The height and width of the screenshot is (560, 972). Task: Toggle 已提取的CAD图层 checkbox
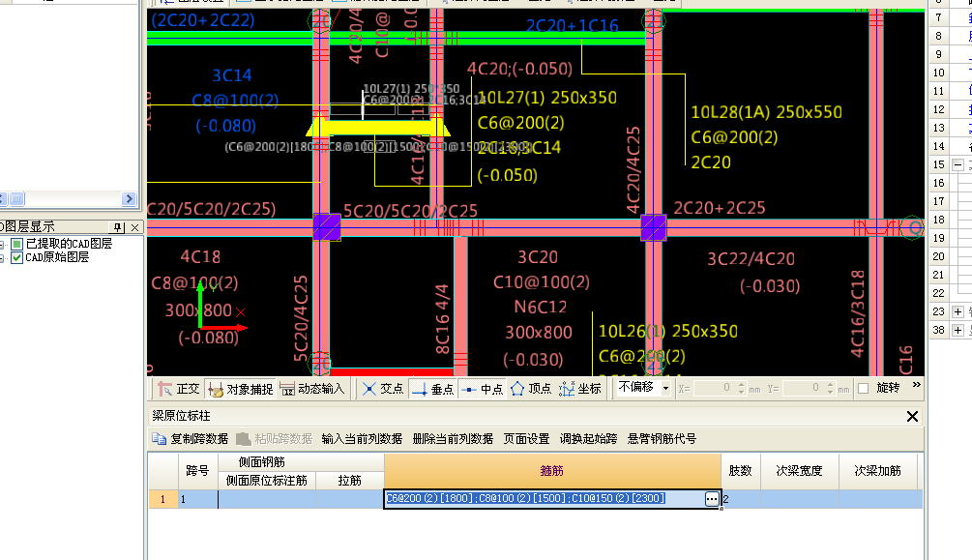16,244
